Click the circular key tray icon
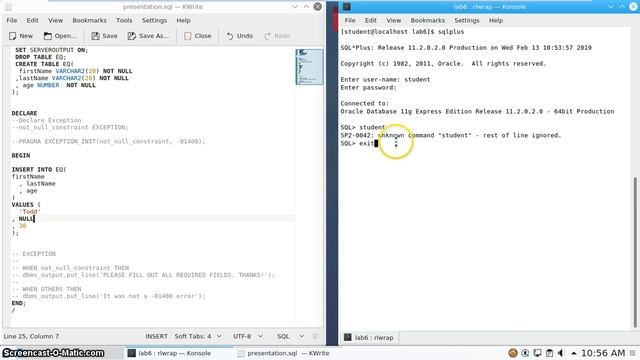640x360 pixels. pos(525,353)
